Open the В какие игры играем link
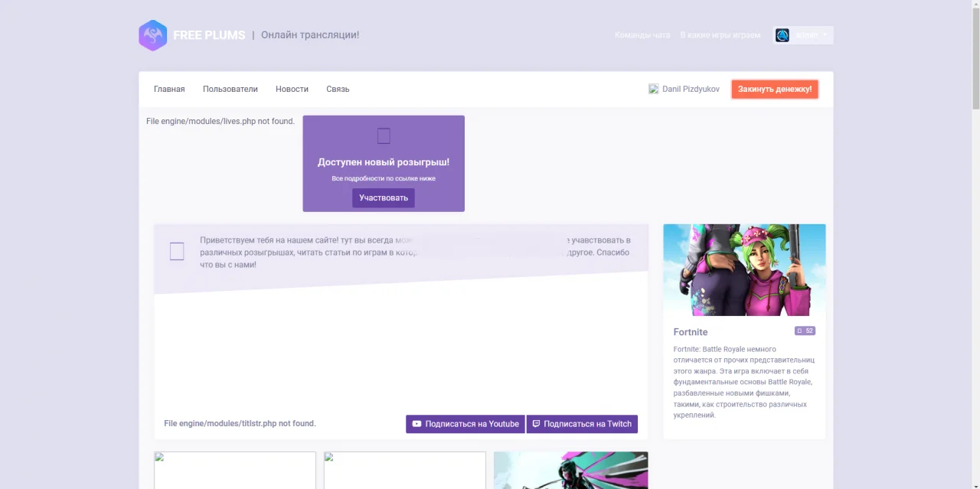This screenshot has width=980, height=489. click(x=720, y=35)
